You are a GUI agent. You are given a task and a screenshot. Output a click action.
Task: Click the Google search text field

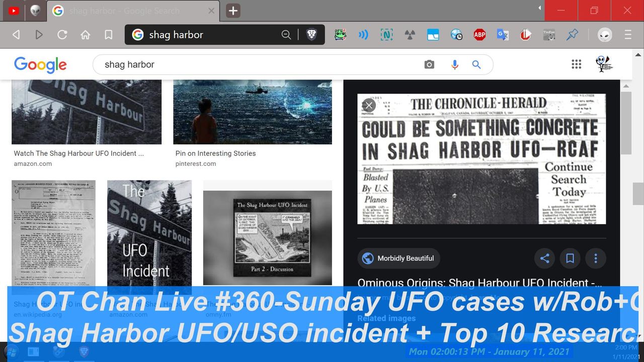pos(257,65)
